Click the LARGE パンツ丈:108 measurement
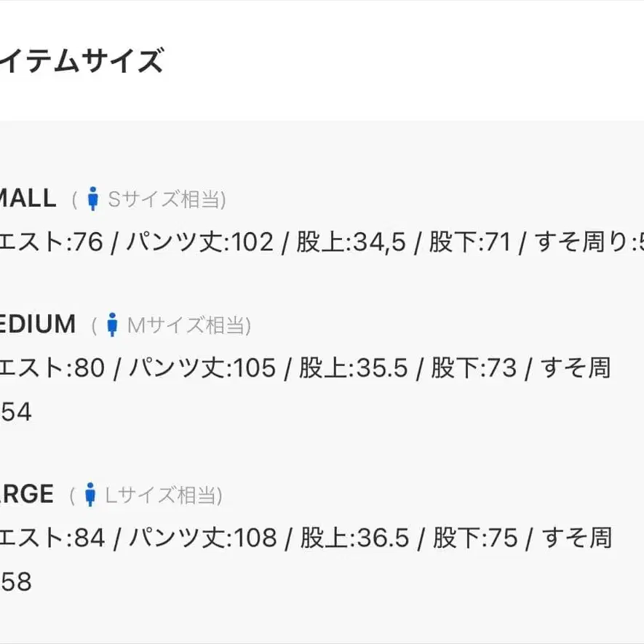 pyautogui.click(x=203, y=538)
